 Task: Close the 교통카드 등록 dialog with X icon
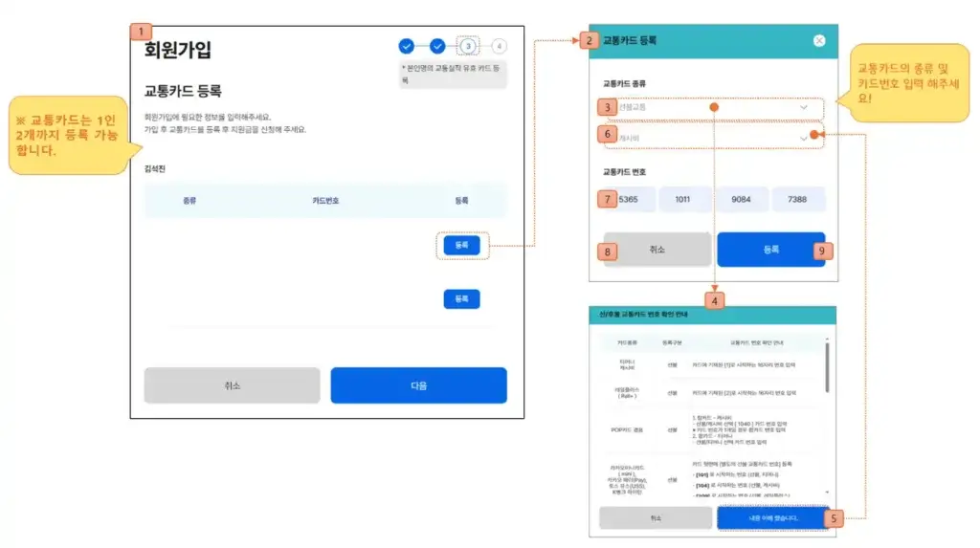tap(819, 41)
